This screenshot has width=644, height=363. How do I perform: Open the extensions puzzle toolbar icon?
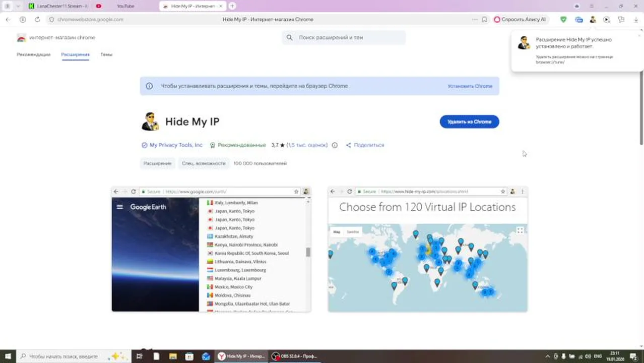621,19
